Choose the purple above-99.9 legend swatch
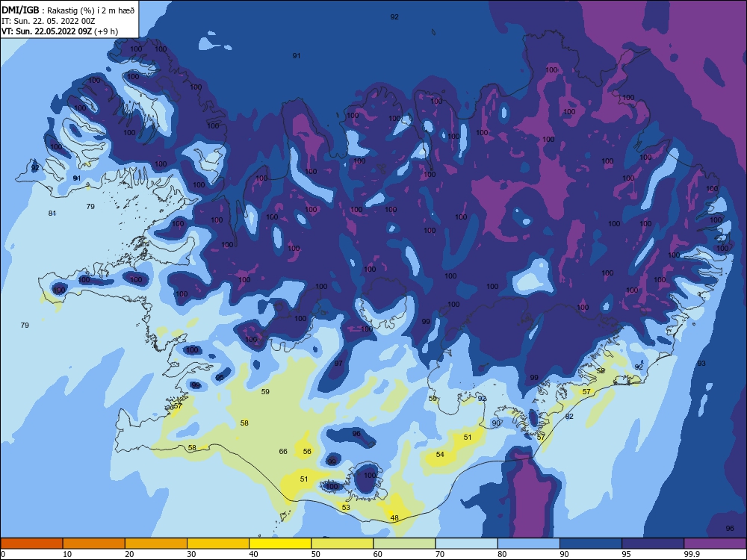Image resolution: width=747 pixels, height=560 pixels. (715, 544)
